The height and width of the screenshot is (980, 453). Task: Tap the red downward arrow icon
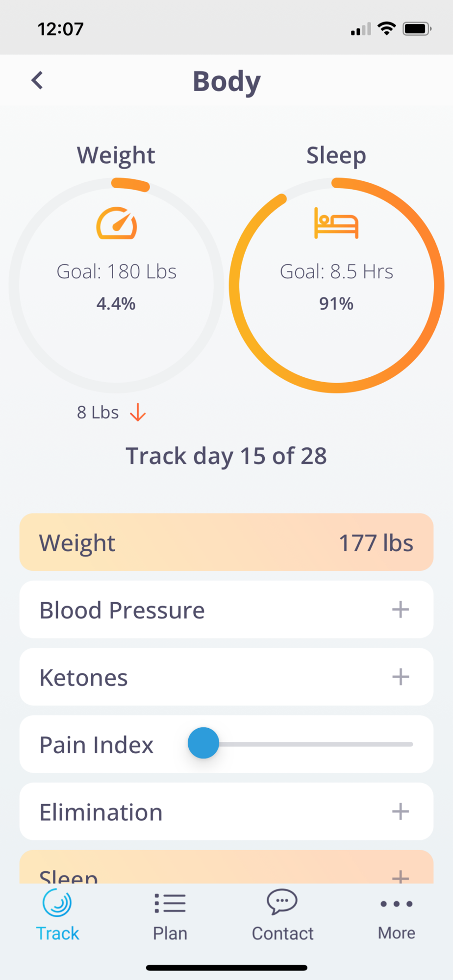138,412
